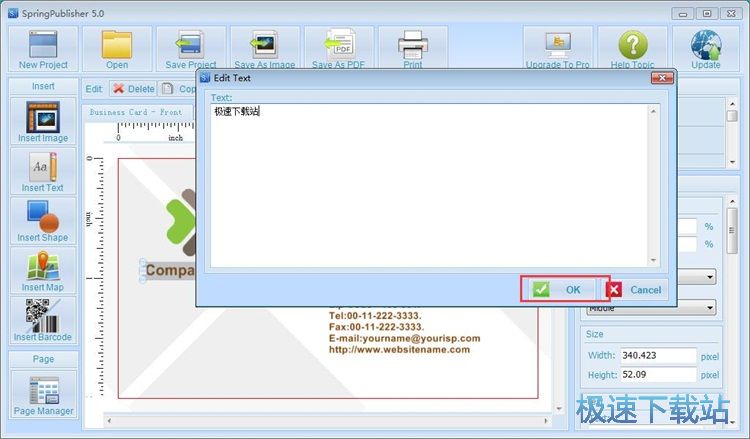Click canvas vertical scrollbar down arrow

click(559, 409)
